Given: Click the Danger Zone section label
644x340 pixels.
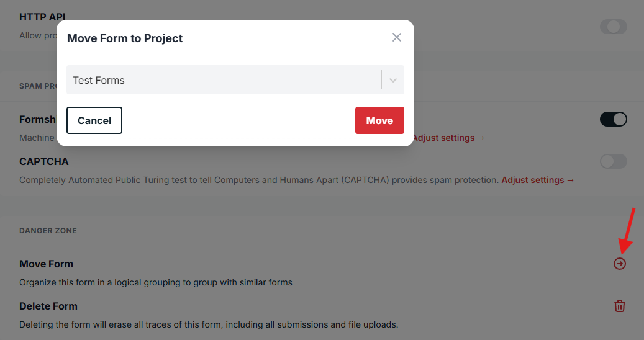Looking at the screenshot, I should pyautogui.click(x=48, y=231).
